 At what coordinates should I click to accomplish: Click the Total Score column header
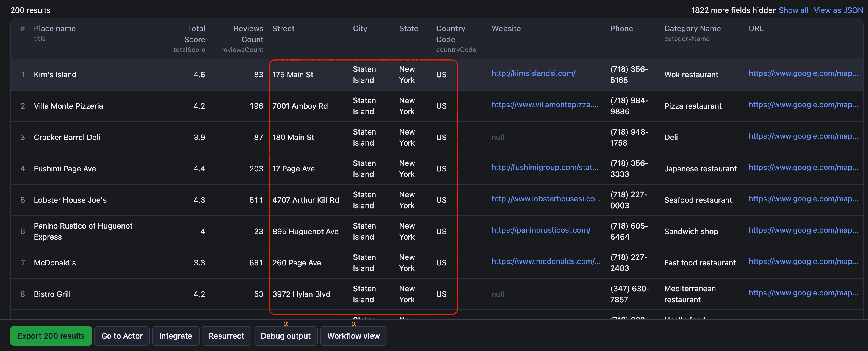click(195, 34)
